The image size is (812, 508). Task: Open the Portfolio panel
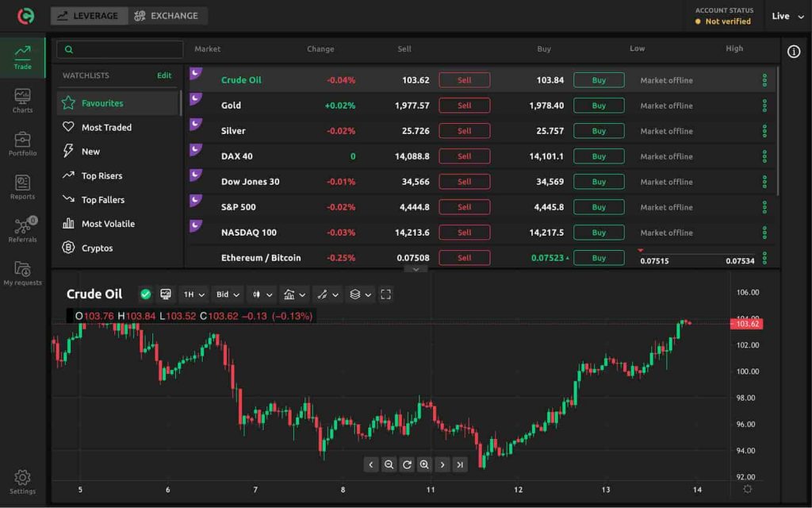pyautogui.click(x=23, y=143)
